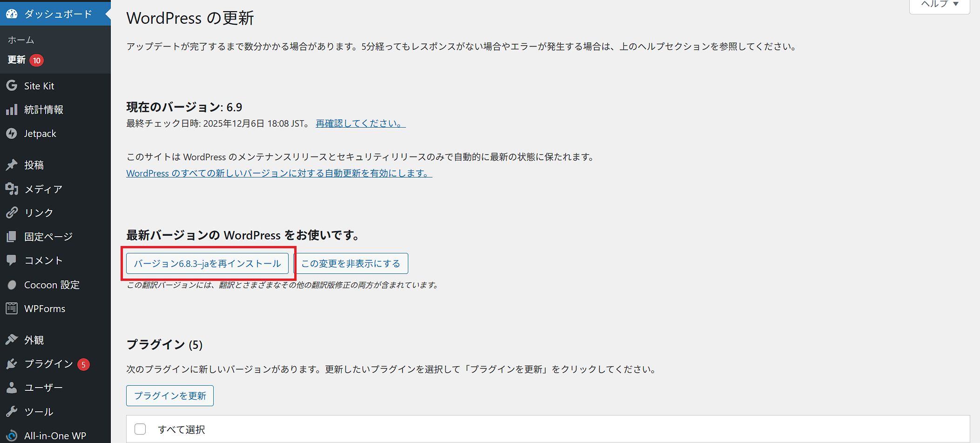This screenshot has height=443, width=980.
Task: Click the Plugins plug icon
Action: (x=12, y=364)
